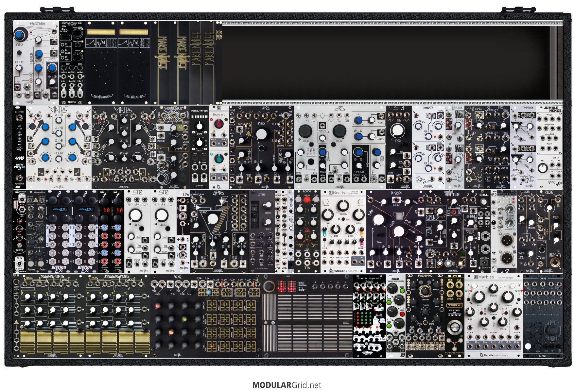Adjust the Permutation BITS knob
This screenshot has width=574, height=392.
(x=199, y=143)
